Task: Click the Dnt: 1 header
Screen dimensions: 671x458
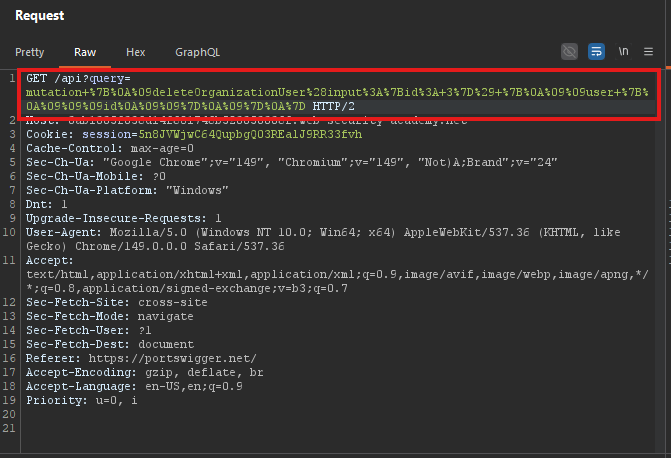Action: (x=46, y=205)
